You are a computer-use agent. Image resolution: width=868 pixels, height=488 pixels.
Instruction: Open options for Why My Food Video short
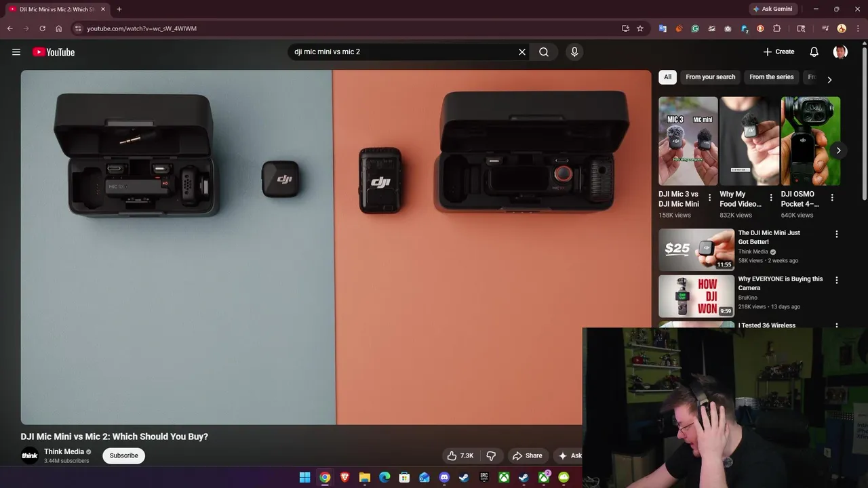tap(771, 197)
